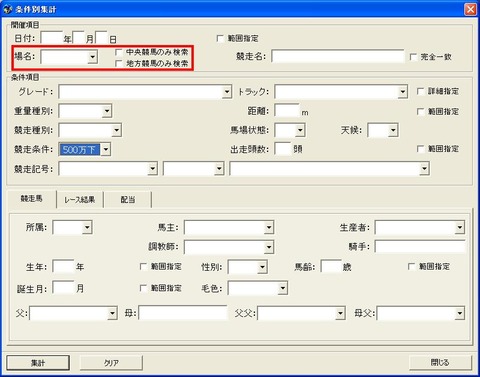Click the 騎手 input field

click(x=420, y=247)
